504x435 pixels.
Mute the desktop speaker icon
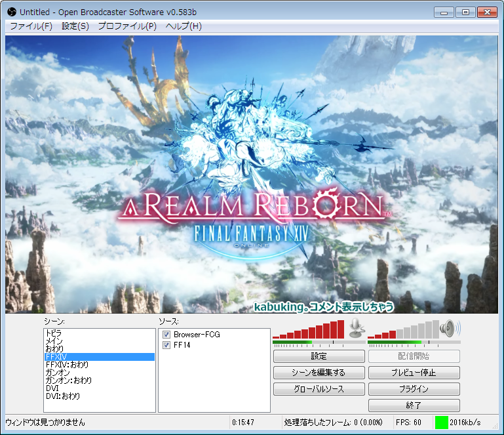pos(450,329)
